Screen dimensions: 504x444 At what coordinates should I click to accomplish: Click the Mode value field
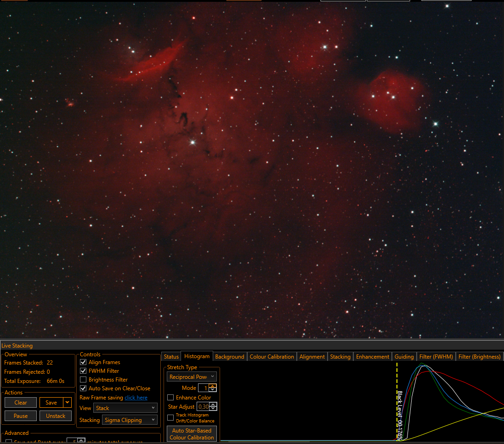[204, 388]
